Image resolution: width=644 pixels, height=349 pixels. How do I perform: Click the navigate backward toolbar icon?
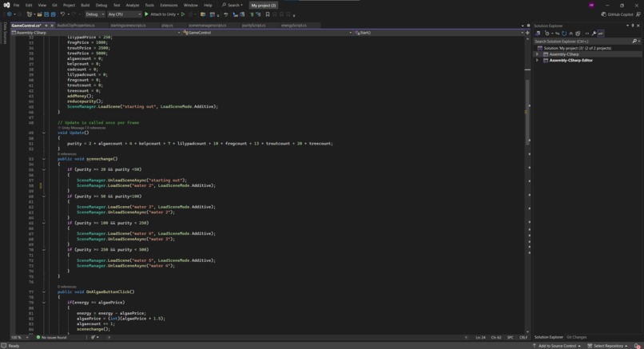click(9, 14)
